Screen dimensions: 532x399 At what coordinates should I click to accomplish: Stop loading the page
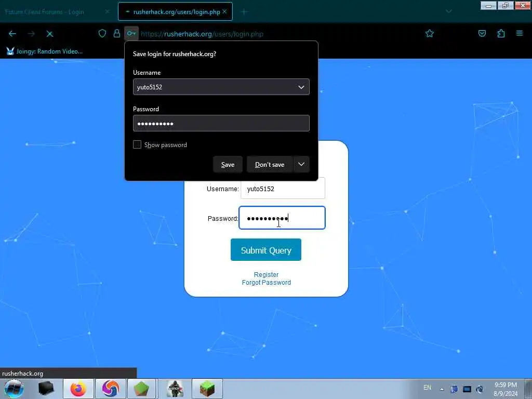click(x=50, y=34)
